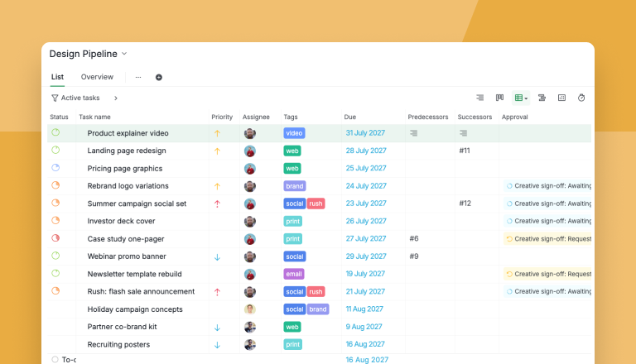Screen dimensions: 636x364
Task: Toggle status circle for Summer campaign social set
Action: tap(55, 203)
